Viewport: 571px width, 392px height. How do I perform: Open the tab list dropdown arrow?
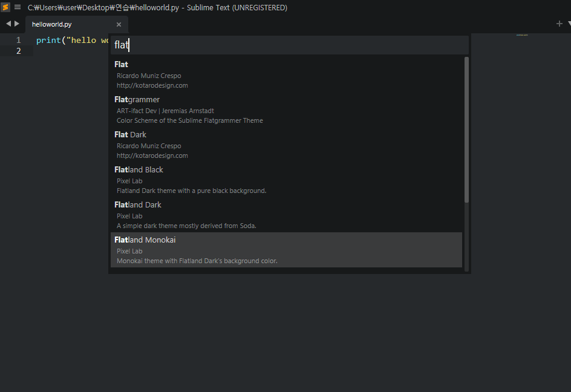coord(569,24)
